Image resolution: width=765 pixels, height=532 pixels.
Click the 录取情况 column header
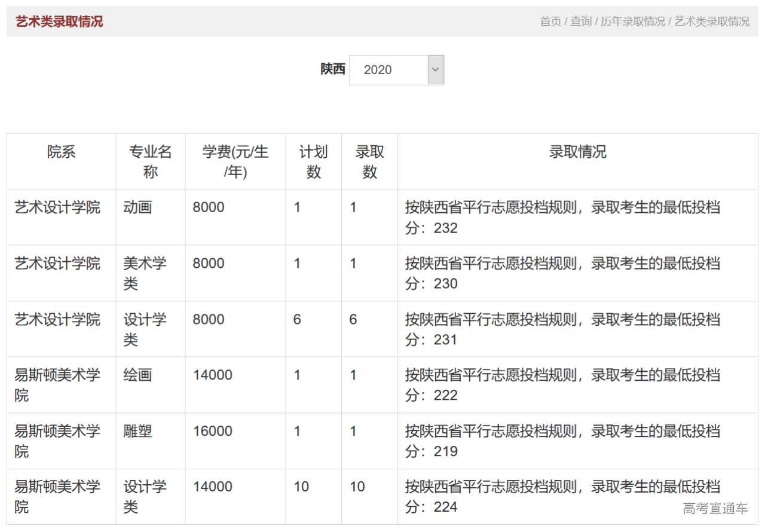[577, 152]
